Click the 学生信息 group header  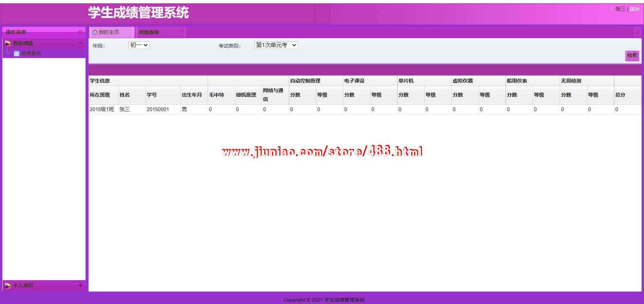[148, 81]
